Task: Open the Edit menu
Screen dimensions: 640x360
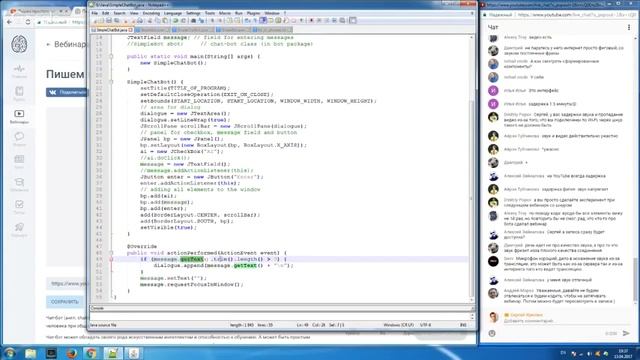Action: [x=105, y=13]
